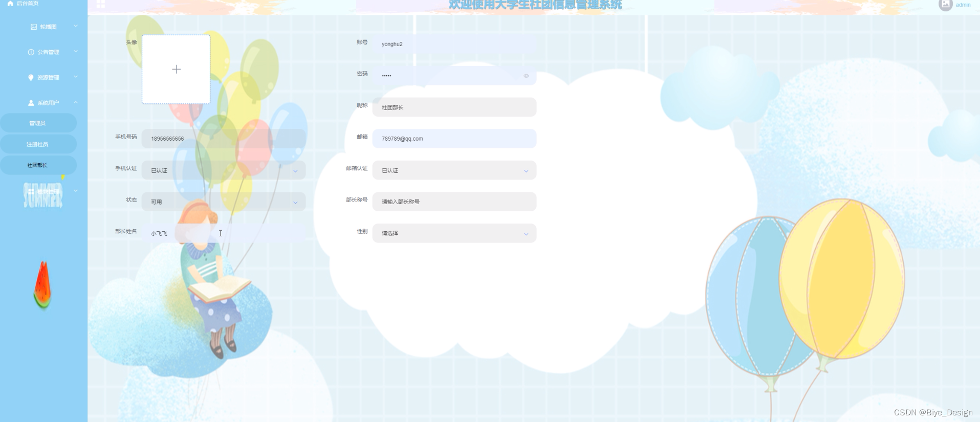This screenshot has width=980, height=422.
Task: Click the home icon beside 后台首页
Action: (x=10, y=3)
